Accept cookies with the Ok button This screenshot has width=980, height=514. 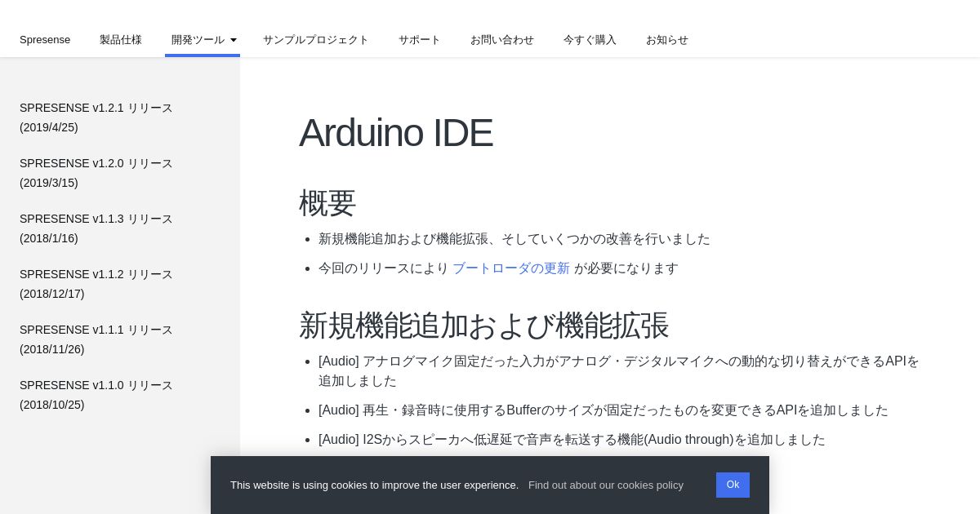733,485
